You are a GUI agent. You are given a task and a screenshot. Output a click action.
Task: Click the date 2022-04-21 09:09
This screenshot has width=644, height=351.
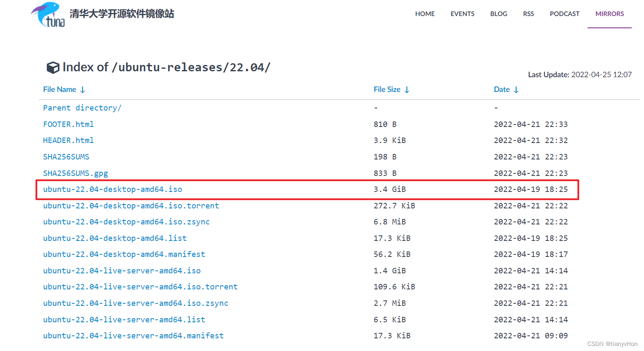531,336
